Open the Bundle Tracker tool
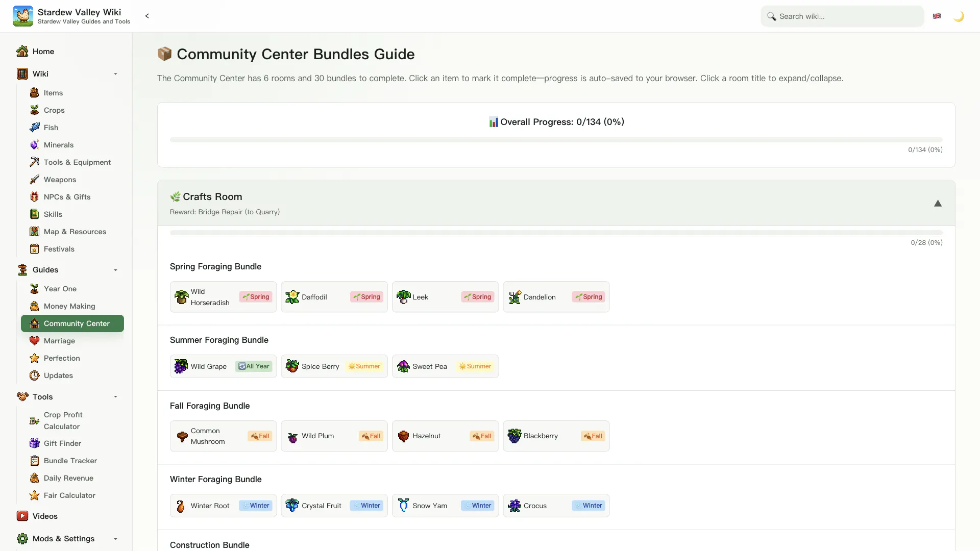 click(x=72, y=461)
